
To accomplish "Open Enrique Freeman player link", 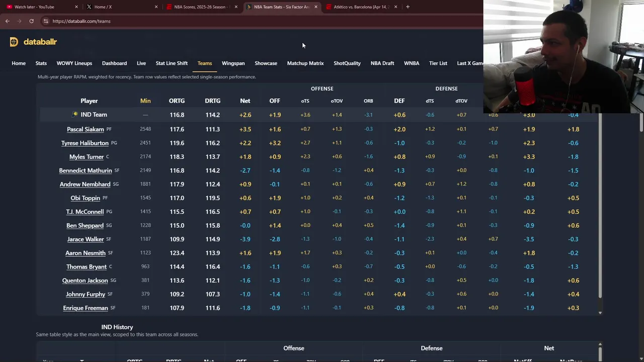I will tap(86, 308).
